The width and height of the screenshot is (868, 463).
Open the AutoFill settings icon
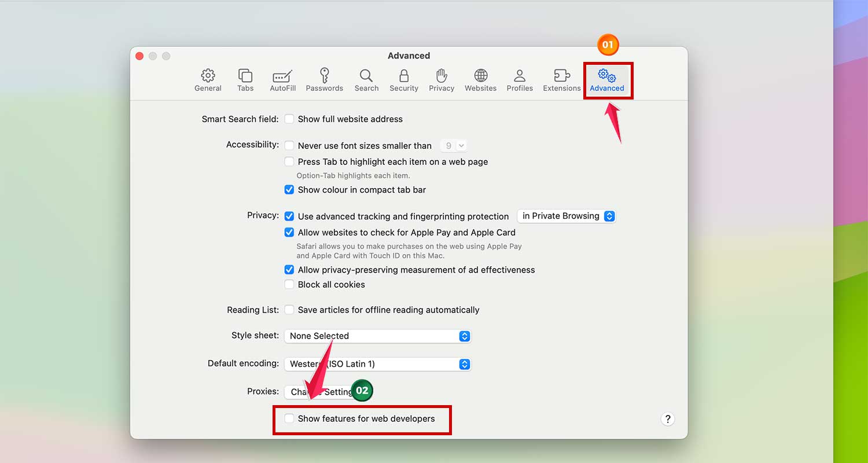(x=282, y=80)
